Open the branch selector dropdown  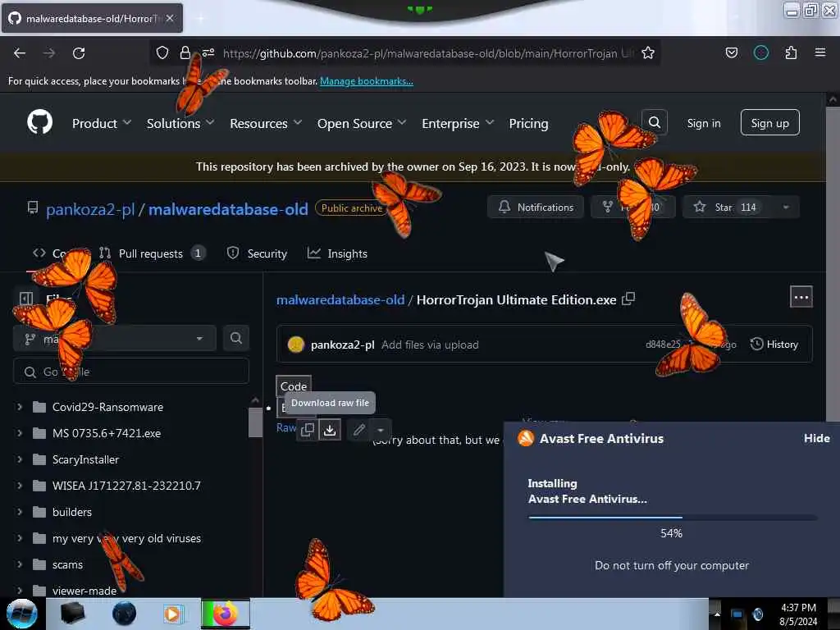tap(115, 339)
